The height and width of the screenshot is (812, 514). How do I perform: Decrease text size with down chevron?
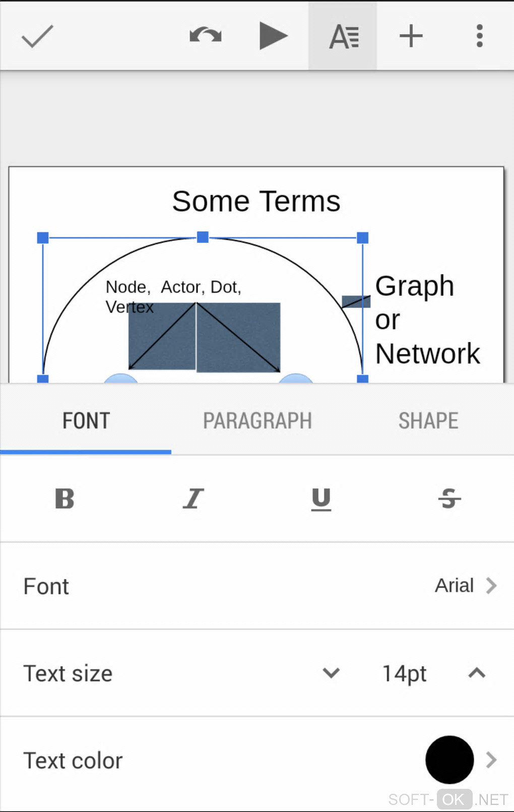[x=331, y=673]
